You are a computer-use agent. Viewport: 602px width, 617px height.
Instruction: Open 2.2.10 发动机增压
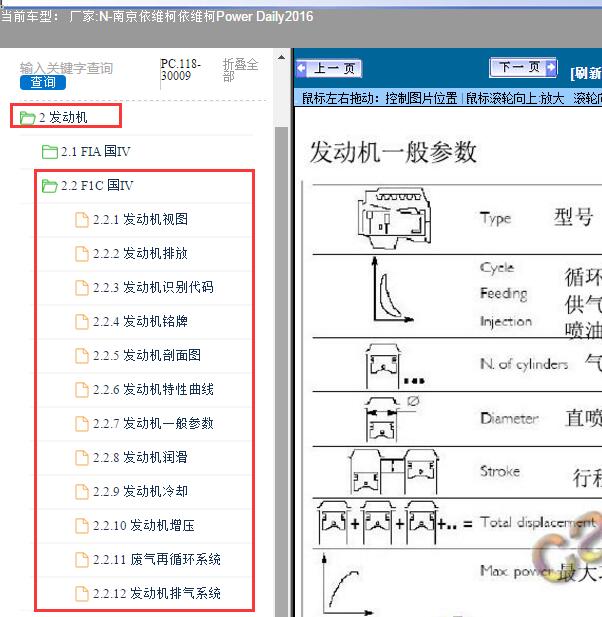tap(144, 525)
